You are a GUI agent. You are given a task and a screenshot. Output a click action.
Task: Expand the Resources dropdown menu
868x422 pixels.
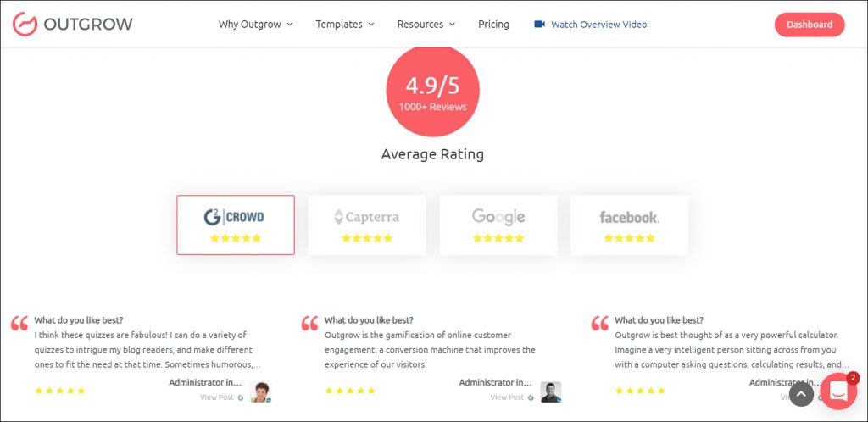point(426,25)
